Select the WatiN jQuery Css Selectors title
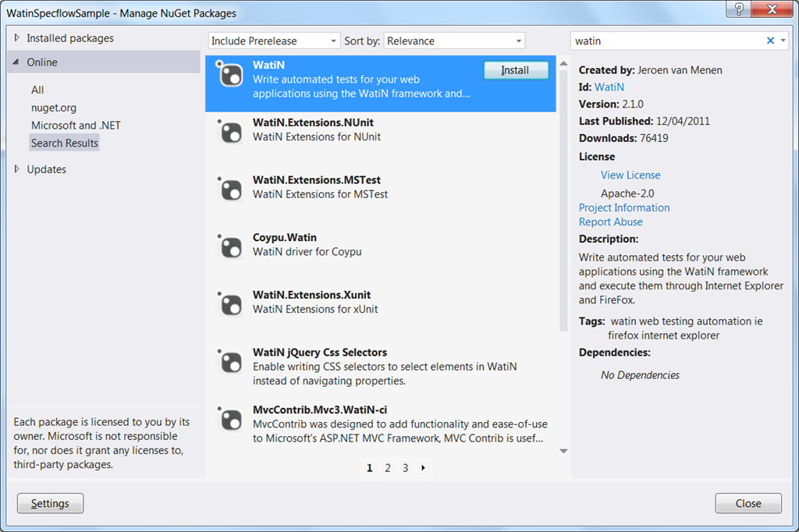This screenshot has height=532, width=799. [x=319, y=353]
